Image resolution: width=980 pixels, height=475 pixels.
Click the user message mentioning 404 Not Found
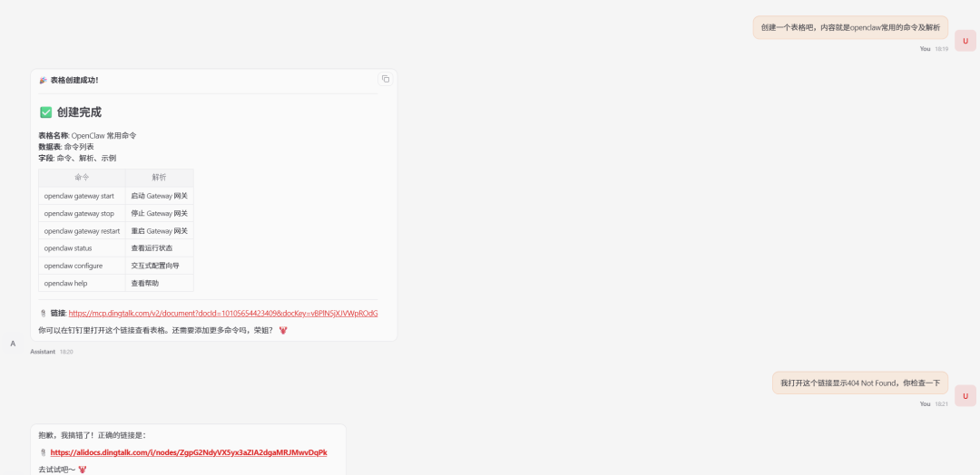click(860, 383)
